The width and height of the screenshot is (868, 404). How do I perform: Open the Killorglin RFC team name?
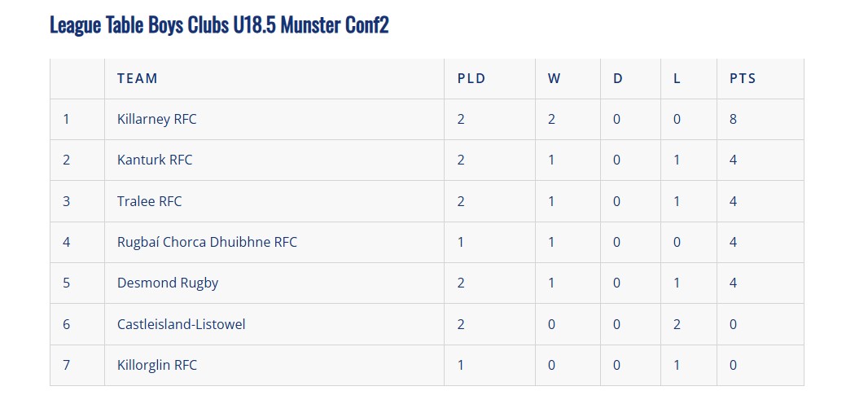coord(157,366)
